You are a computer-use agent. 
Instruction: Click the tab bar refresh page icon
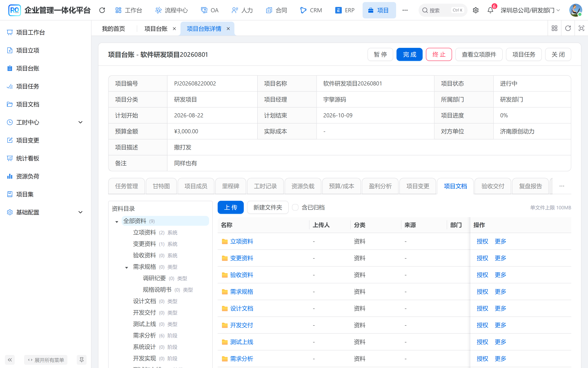(x=568, y=28)
